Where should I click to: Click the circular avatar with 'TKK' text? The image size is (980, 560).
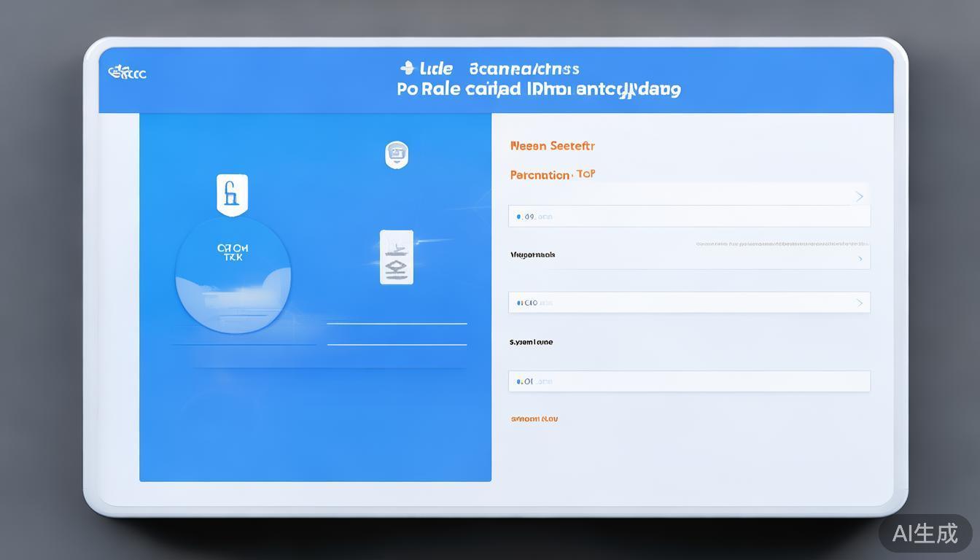[x=233, y=275]
